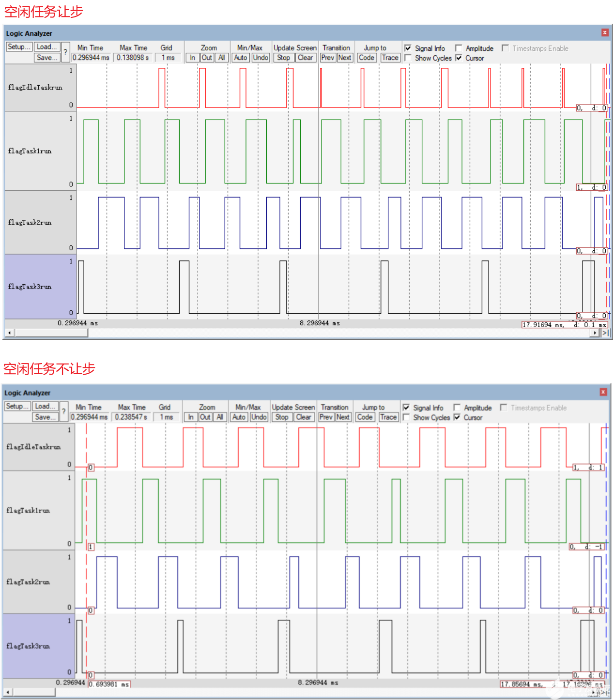Screen dimensions: 613x700
Task: Jump to Trace in the 空闲任务让步 analyzer
Action: point(390,58)
